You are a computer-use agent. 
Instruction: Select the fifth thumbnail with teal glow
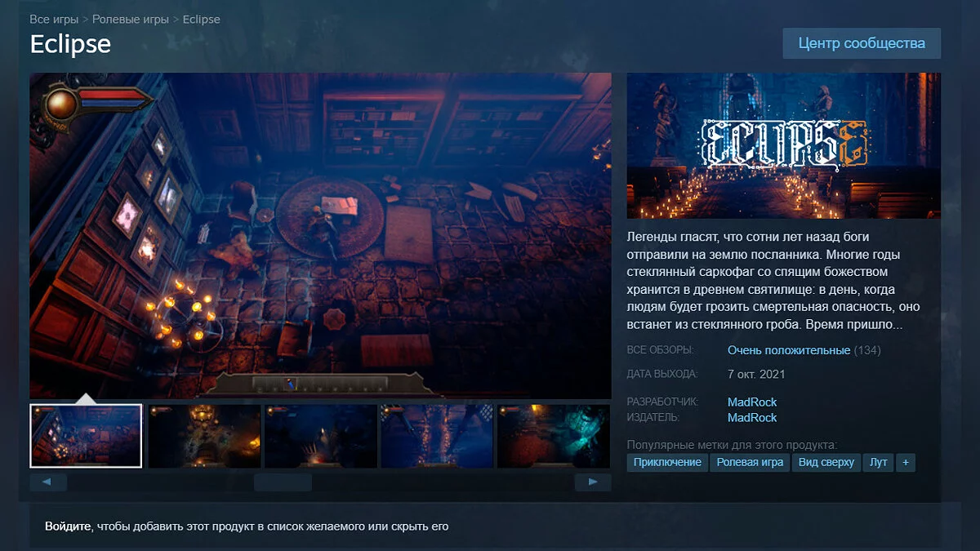(554, 436)
